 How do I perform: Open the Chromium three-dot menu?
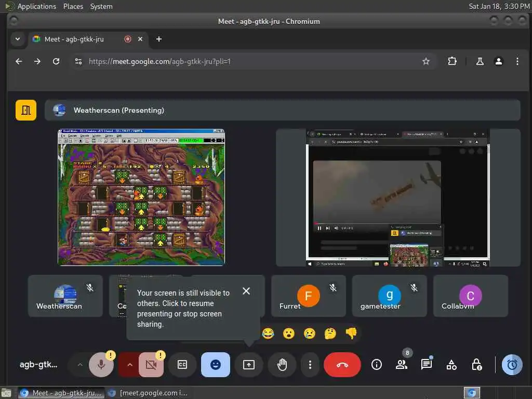[x=517, y=61]
